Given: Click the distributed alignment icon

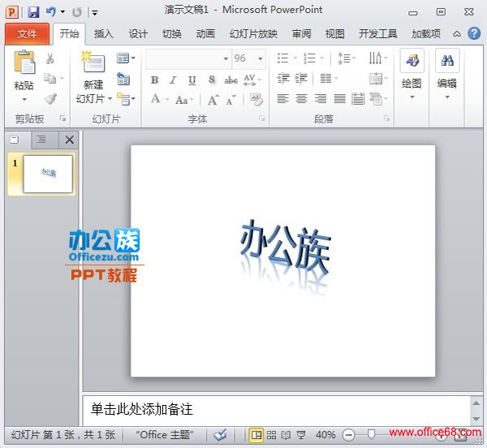Looking at the screenshot, I should coord(358,99).
